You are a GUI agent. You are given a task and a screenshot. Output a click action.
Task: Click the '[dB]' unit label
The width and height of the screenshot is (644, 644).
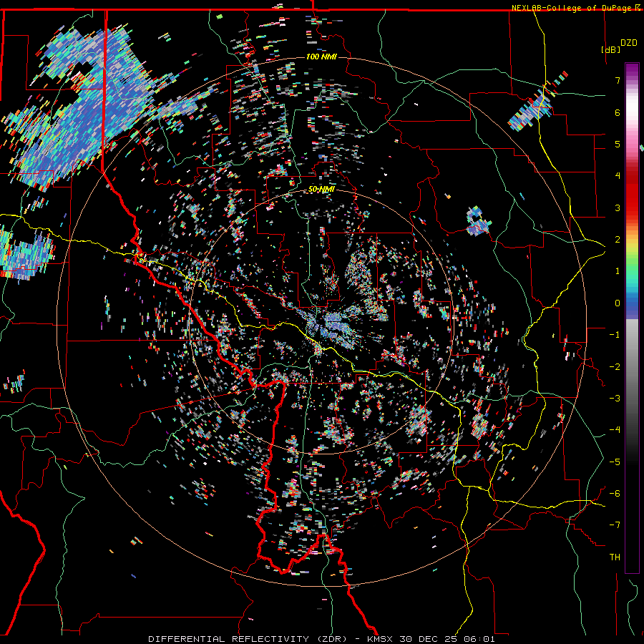[x=611, y=49]
